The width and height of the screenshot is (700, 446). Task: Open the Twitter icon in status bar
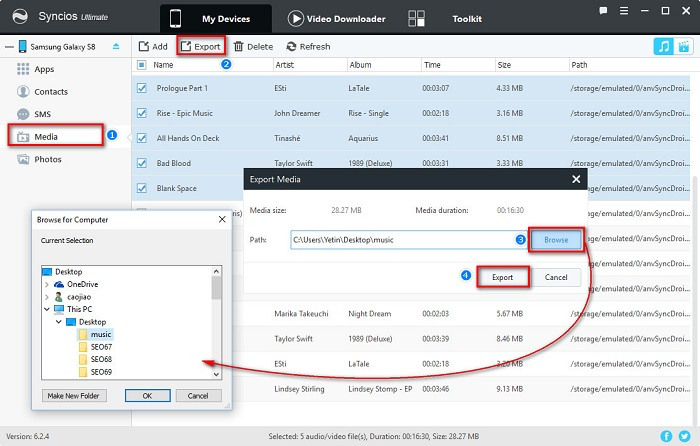(684, 436)
